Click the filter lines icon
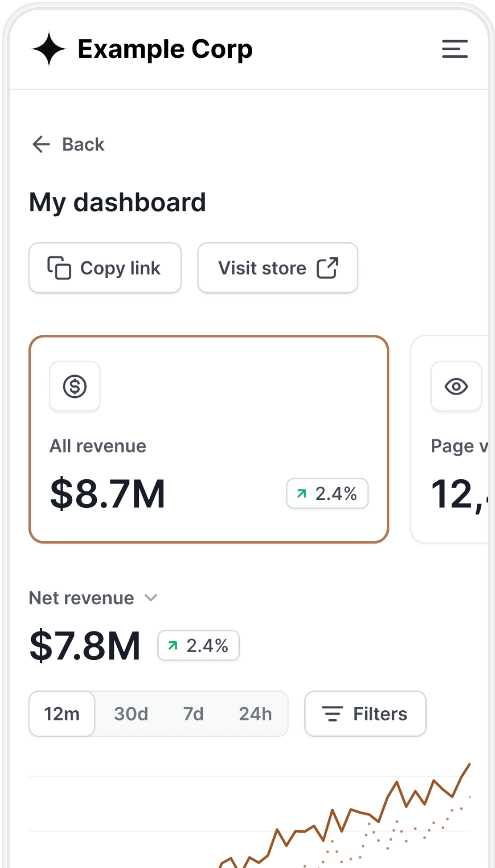 pyautogui.click(x=332, y=714)
